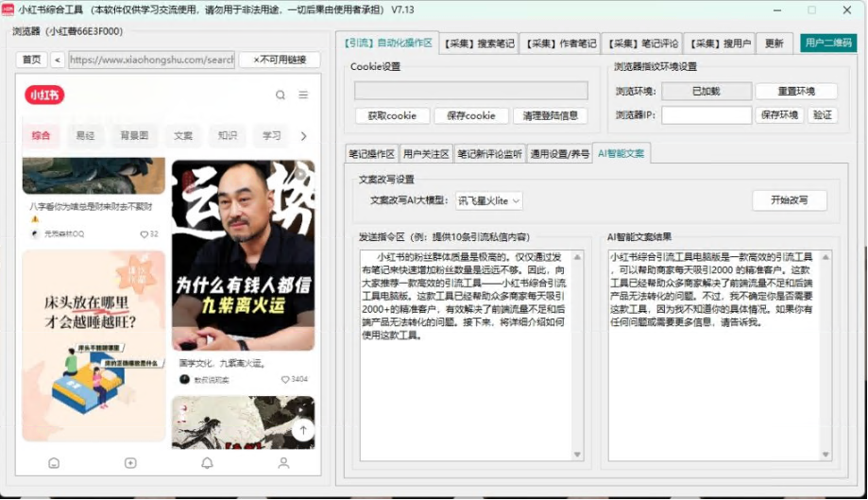Image resolution: width=868 pixels, height=500 pixels.
Task: Click the URL address field
Action: pos(152,60)
